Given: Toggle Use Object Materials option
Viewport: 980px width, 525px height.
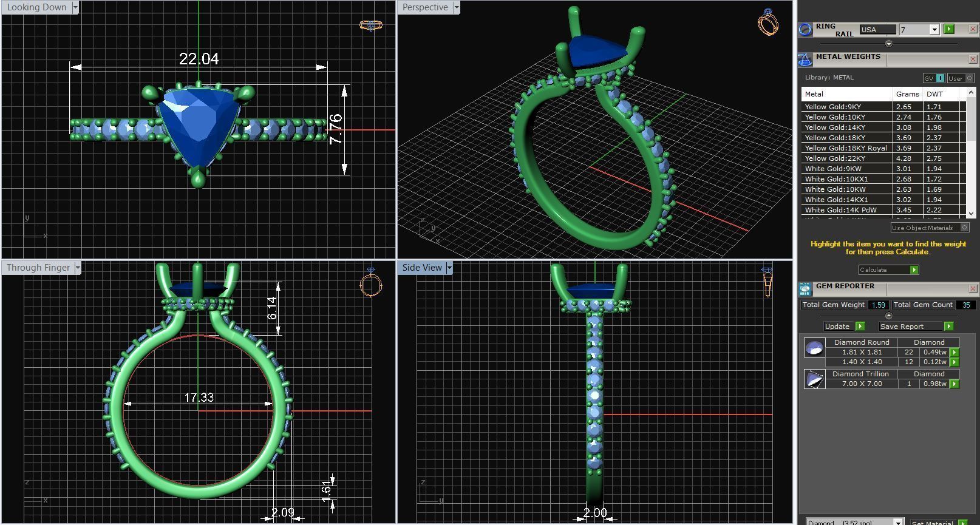Looking at the screenshot, I should 930,228.
